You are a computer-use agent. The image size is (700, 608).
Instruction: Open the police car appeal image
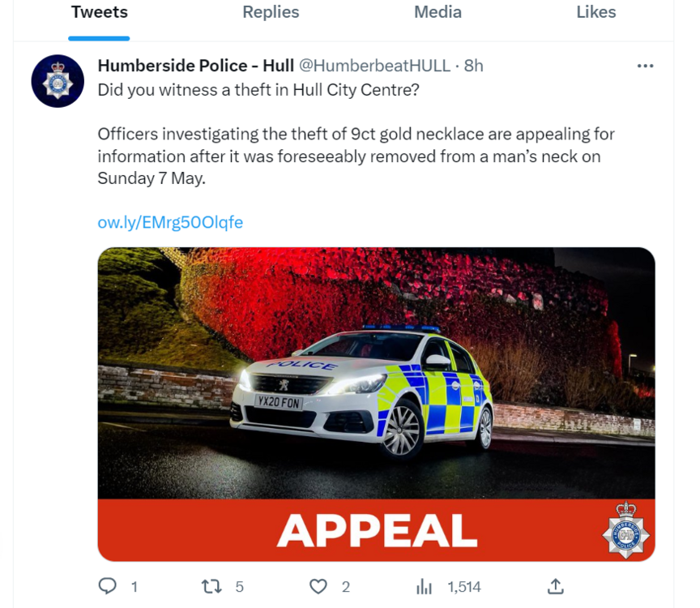(377, 405)
